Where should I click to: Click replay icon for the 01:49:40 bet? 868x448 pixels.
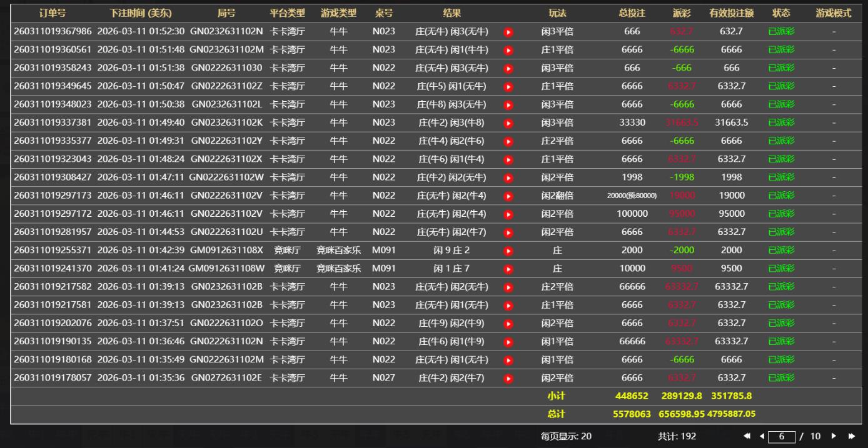(508, 123)
